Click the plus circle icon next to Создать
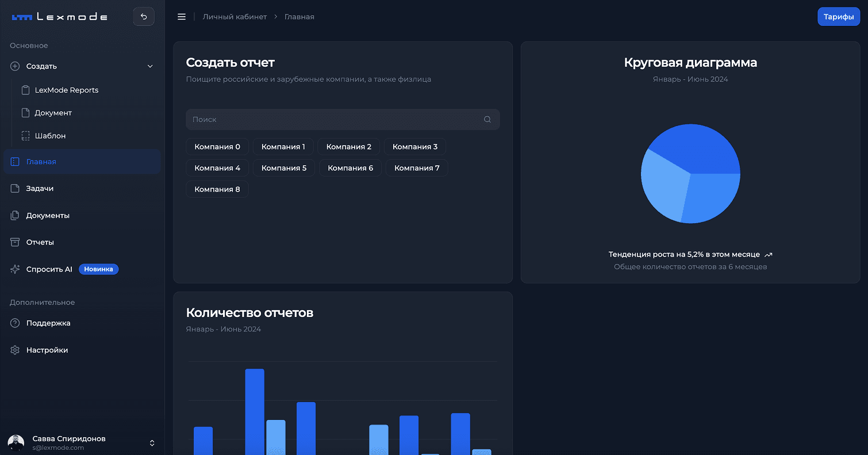The height and width of the screenshot is (455, 868). point(15,66)
